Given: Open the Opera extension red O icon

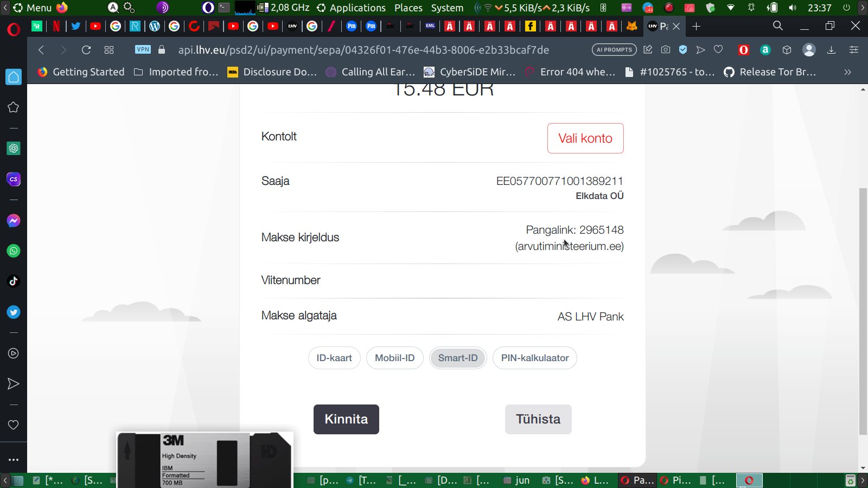Looking at the screenshot, I should 744,50.
